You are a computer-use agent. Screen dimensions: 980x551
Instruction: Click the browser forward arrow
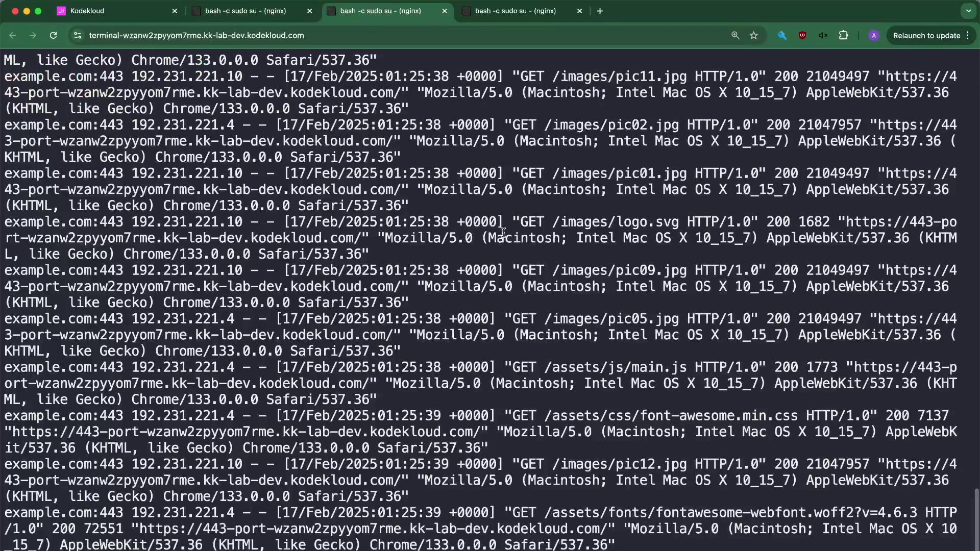pyautogui.click(x=33, y=35)
